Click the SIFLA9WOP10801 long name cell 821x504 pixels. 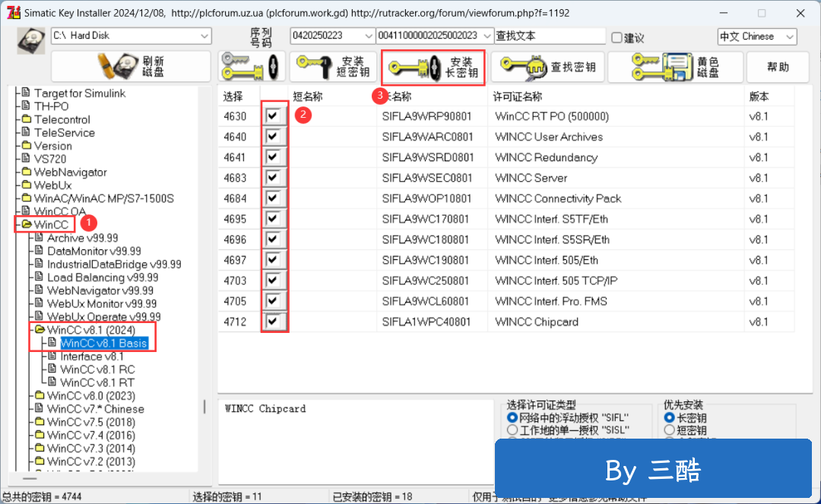(x=426, y=198)
